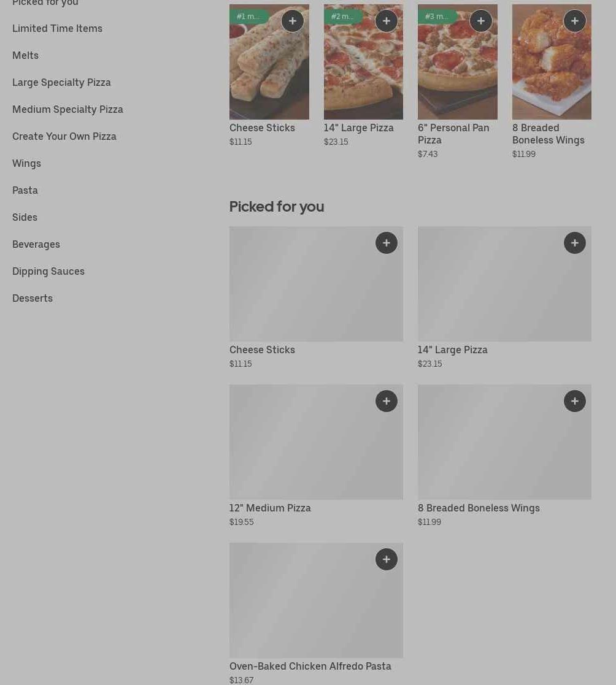The width and height of the screenshot is (616, 685).
Task: Show the Dipping Sauces section
Action: click(x=48, y=271)
